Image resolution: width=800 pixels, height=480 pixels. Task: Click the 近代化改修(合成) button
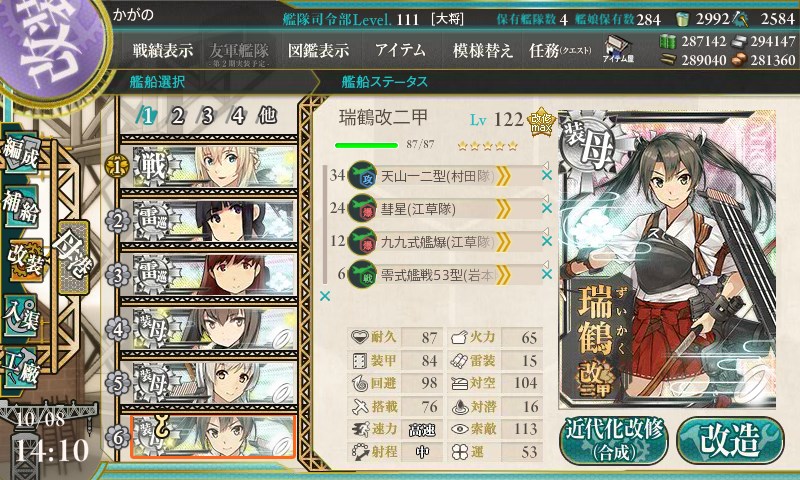pos(614,440)
